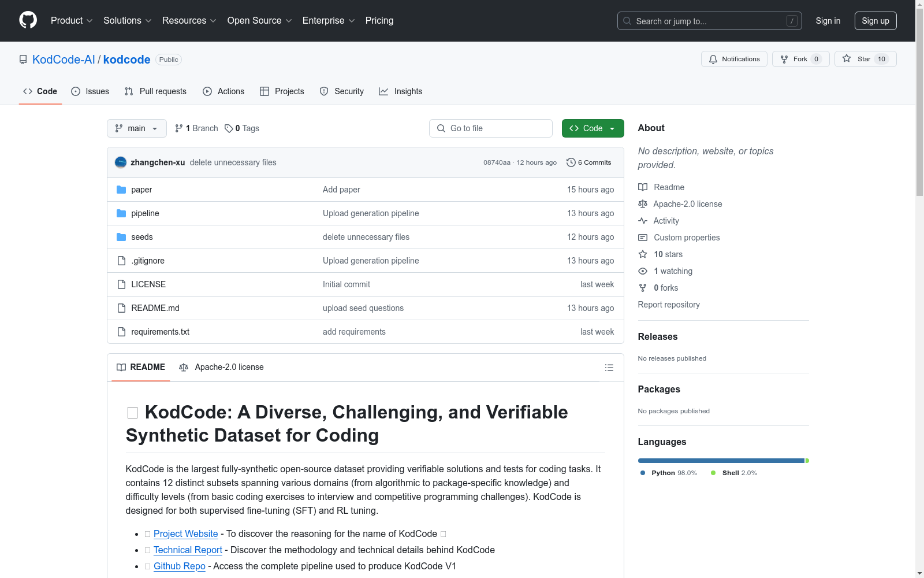Screen dimensions: 924x578
Task: Click the license scale icon in About
Action: (643, 204)
